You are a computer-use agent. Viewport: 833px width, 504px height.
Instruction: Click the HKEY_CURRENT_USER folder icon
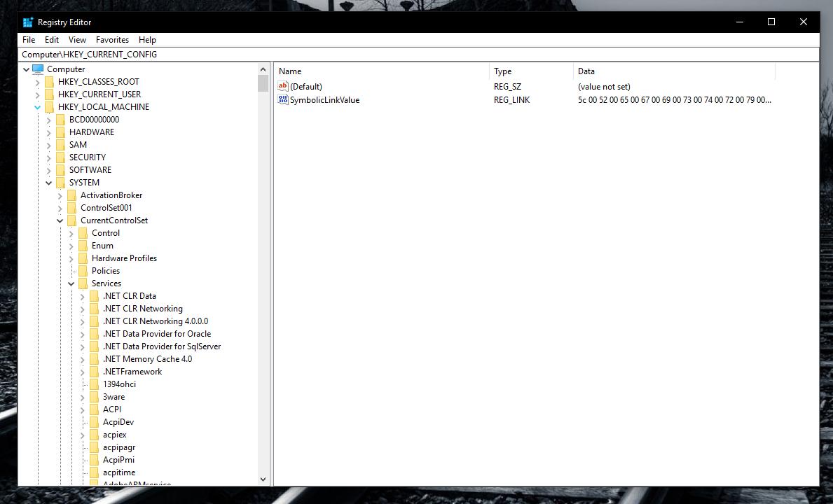[x=50, y=94]
